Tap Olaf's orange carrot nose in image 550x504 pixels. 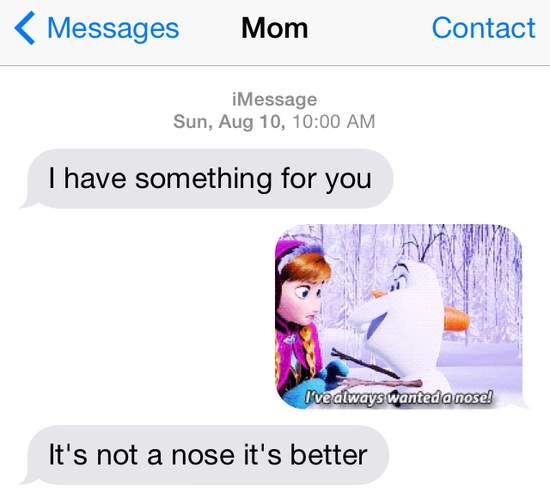click(456, 319)
